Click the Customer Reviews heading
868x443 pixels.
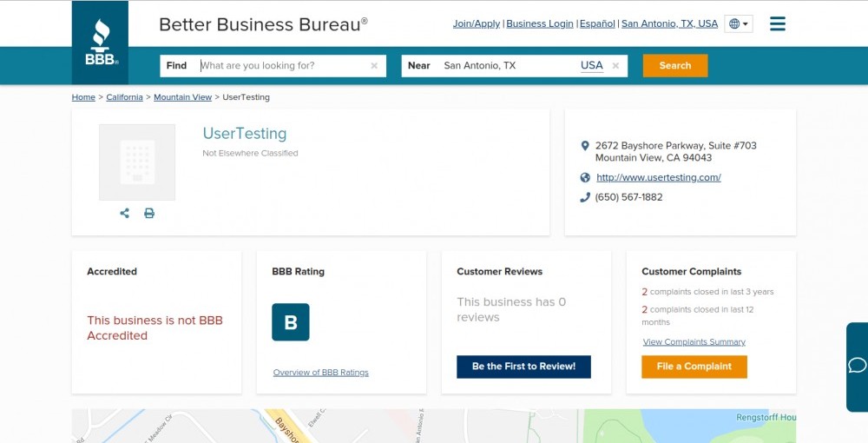coord(499,271)
